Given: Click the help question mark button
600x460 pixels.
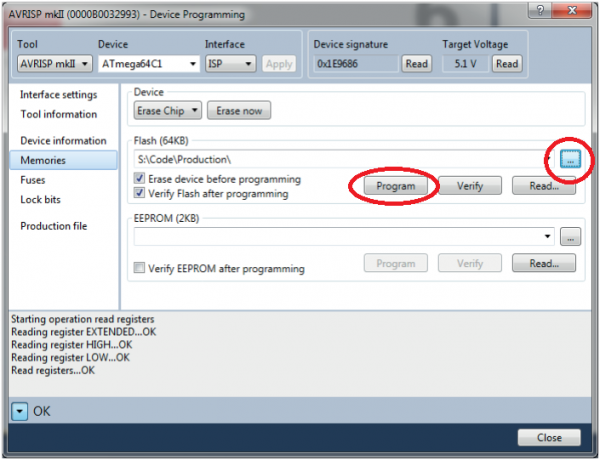Looking at the screenshot, I should coord(540,10).
